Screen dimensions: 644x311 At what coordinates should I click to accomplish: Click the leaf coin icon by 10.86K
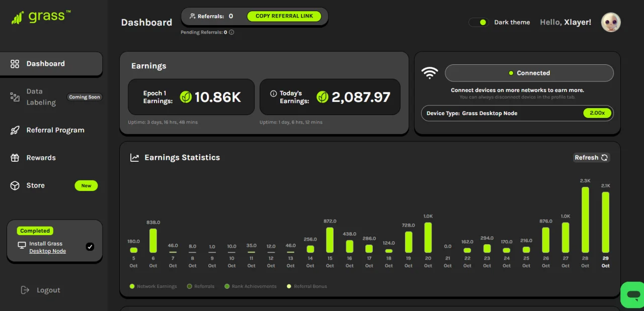coord(186,97)
